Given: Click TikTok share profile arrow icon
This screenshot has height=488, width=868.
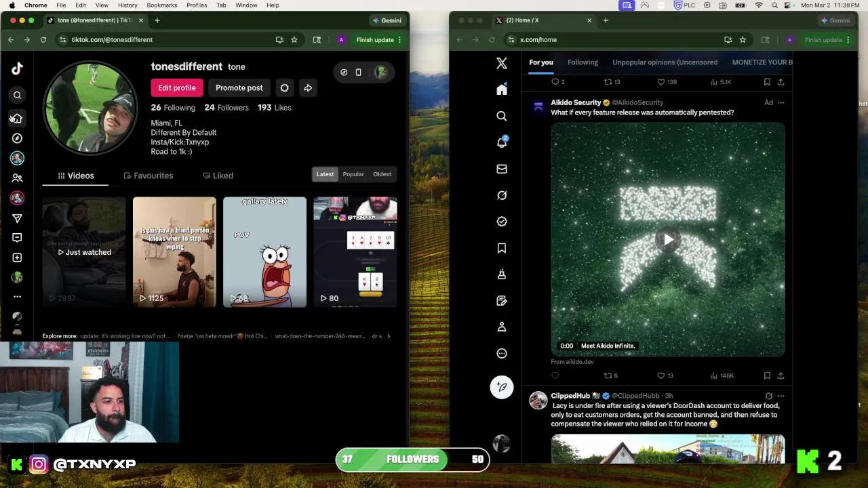Looking at the screenshot, I should [x=308, y=87].
